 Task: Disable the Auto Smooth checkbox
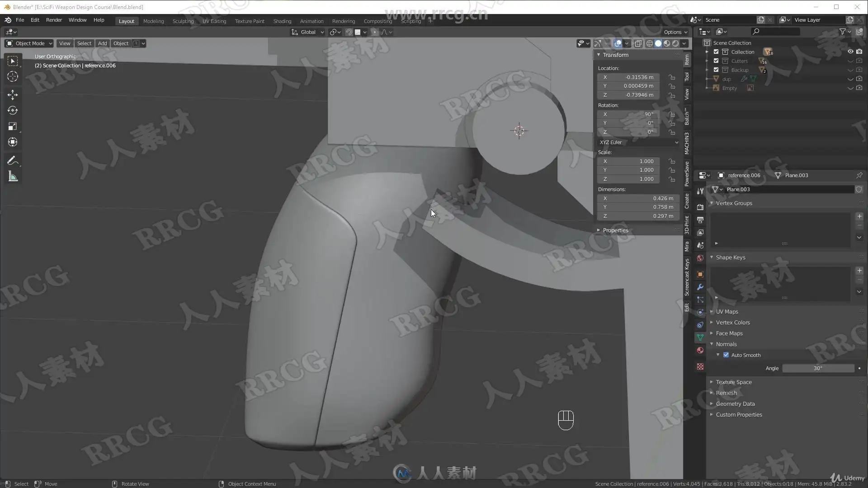(726, 355)
